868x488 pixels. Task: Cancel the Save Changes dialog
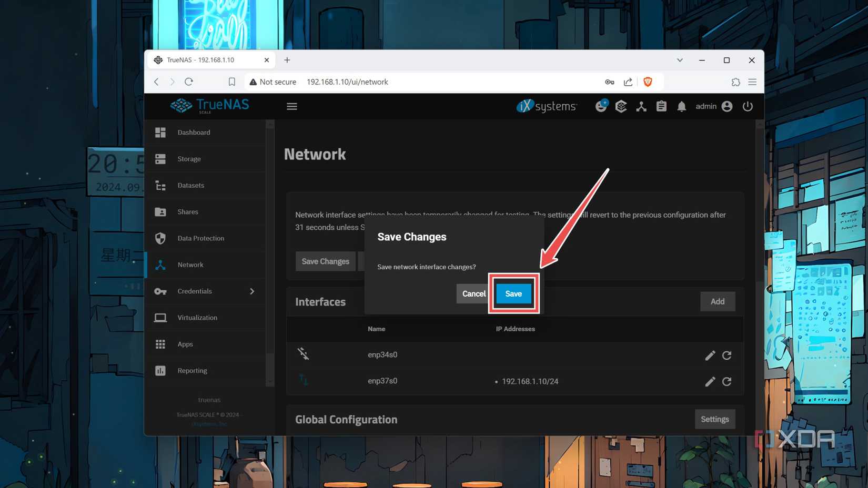tap(473, 293)
